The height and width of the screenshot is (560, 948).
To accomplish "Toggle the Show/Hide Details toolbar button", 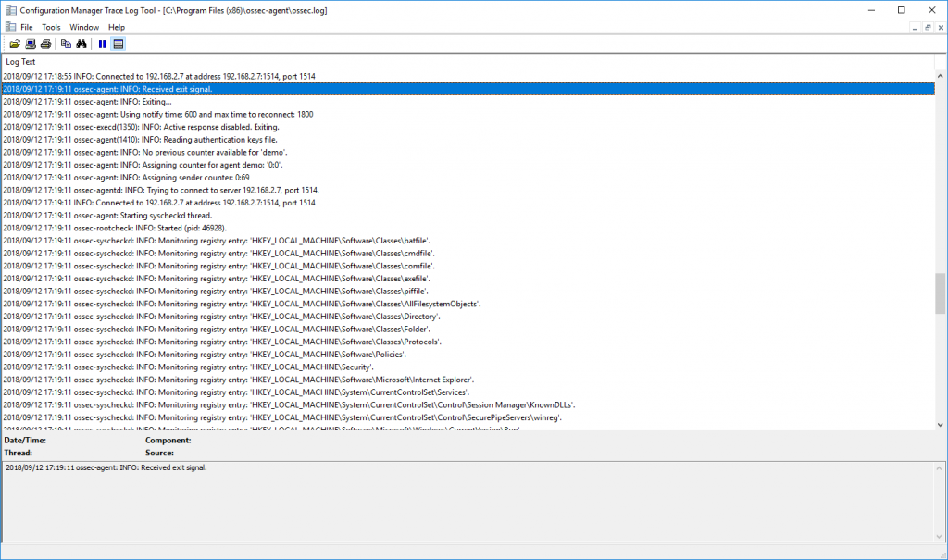I will click(x=118, y=44).
